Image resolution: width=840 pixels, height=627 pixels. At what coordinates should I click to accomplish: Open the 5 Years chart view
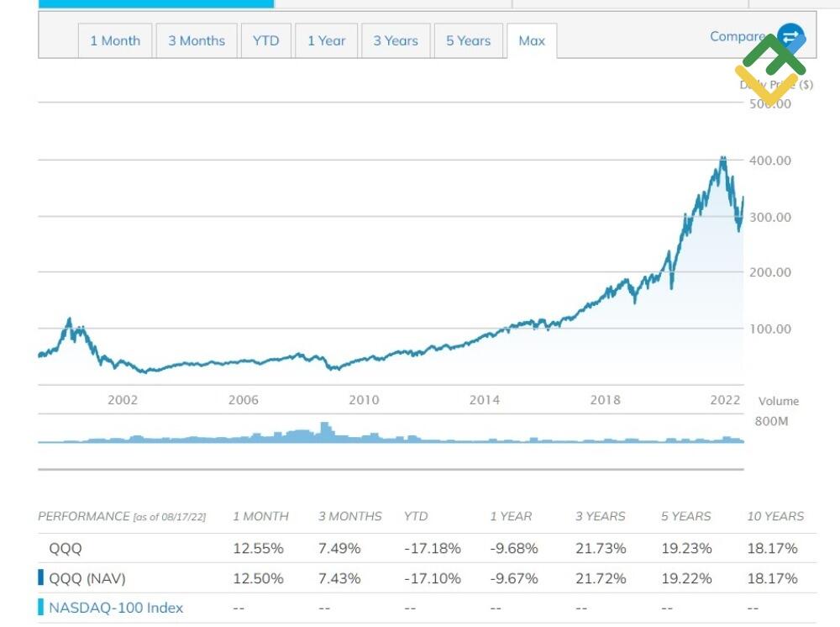[x=467, y=40]
